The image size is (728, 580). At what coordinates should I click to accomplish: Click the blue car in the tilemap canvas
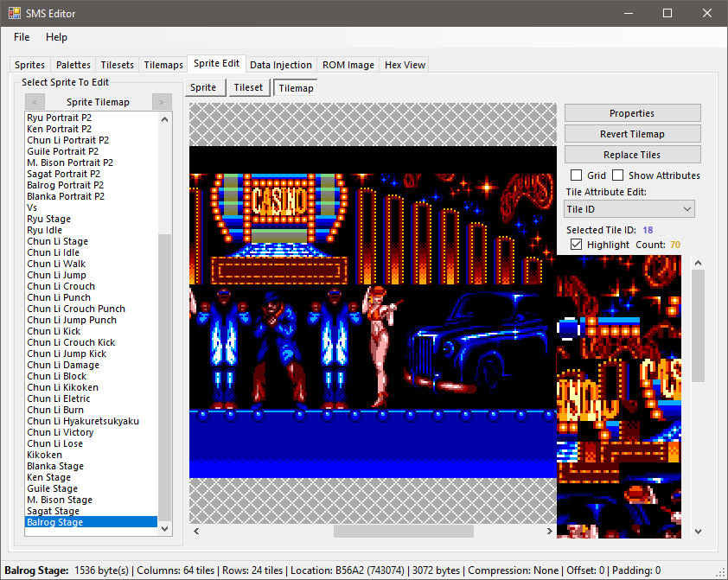tap(476, 343)
